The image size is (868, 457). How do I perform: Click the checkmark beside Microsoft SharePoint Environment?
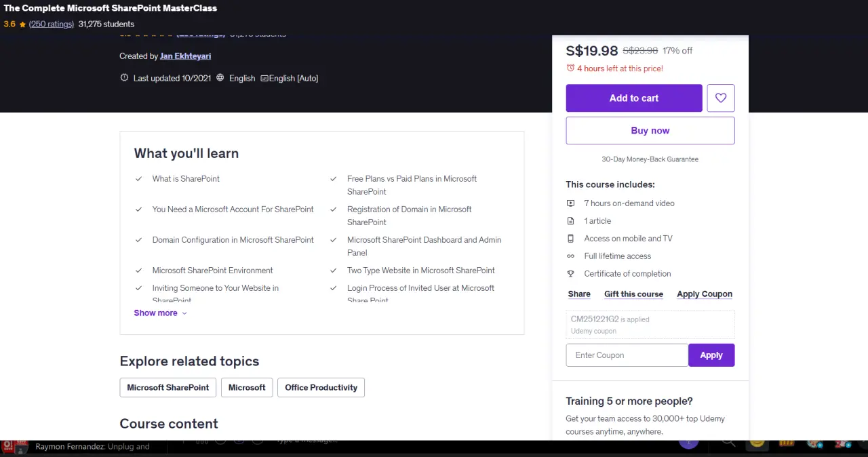click(138, 271)
